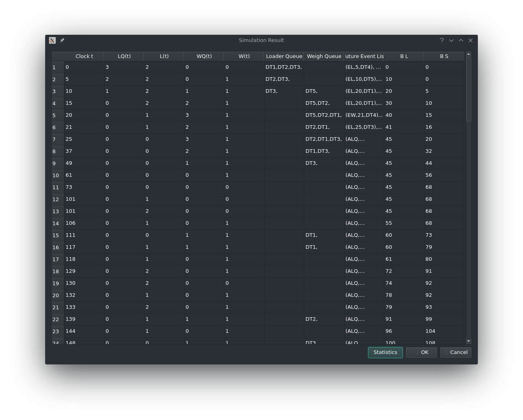Viewport: 523px width, 420px height.
Task: Click Weigh Queue cell 'DT5,DT2,DT1,'
Action: [324, 115]
